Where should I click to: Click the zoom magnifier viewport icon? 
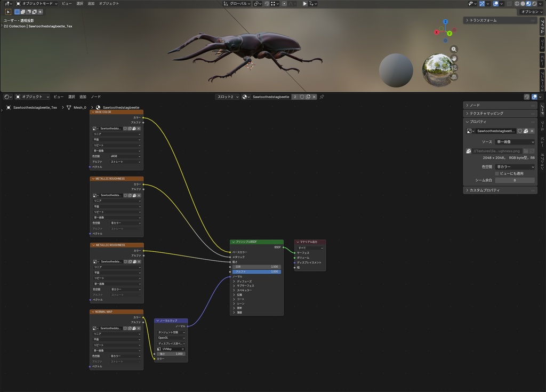click(x=454, y=49)
